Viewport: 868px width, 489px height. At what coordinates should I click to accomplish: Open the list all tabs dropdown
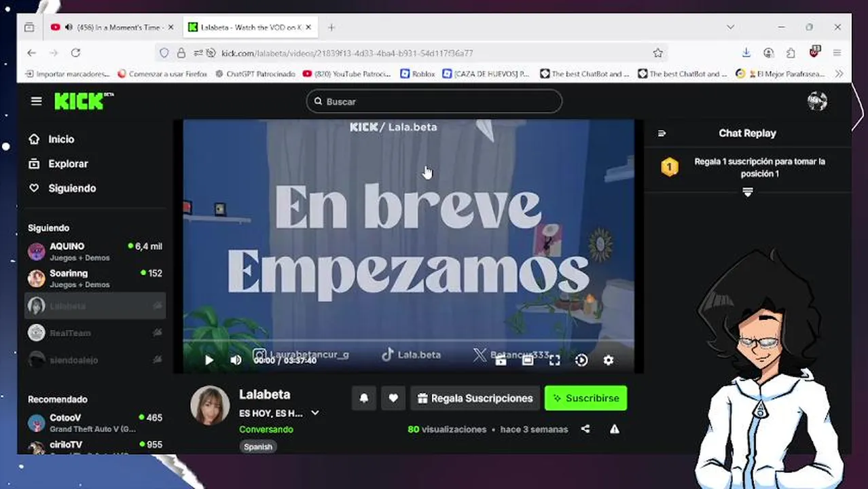730,27
